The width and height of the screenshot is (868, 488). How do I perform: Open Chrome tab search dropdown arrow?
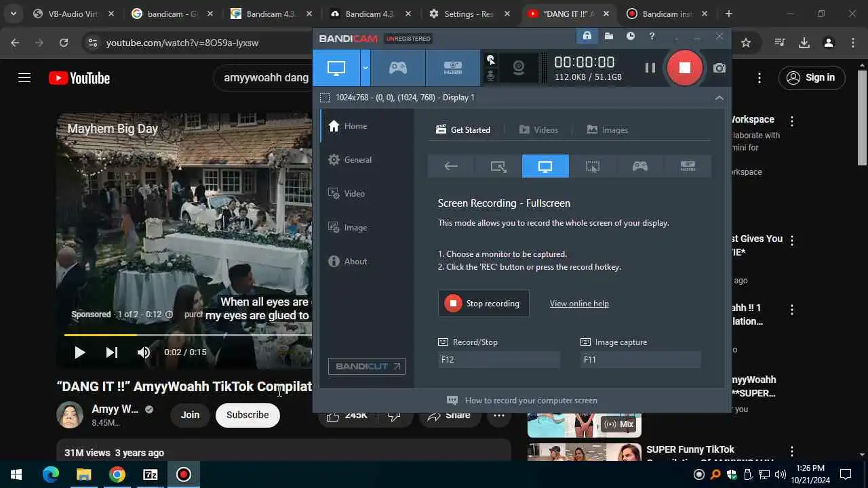[13, 14]
